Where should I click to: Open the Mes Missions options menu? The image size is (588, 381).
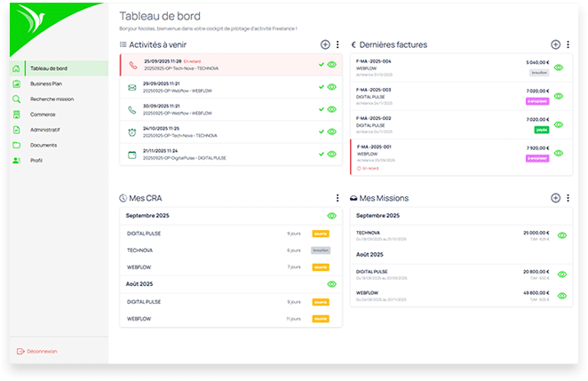coord(568,198)
